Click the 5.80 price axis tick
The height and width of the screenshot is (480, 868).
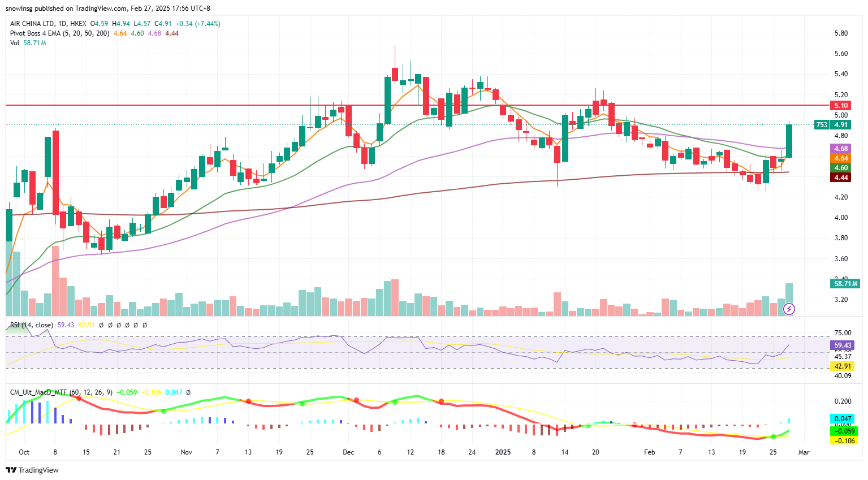(841, 33)
